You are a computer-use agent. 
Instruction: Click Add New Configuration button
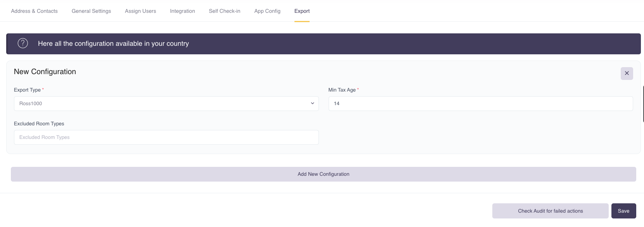coord(323,174)
